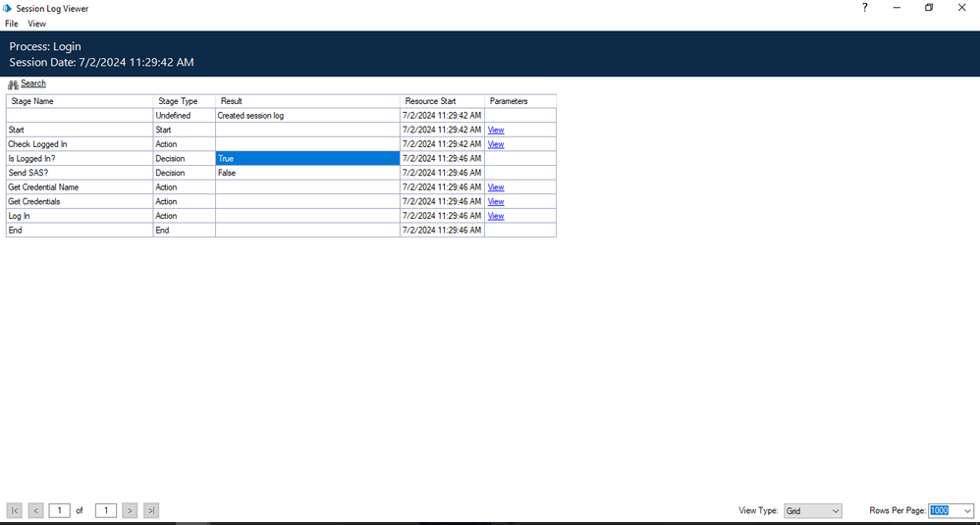This screenshot has height=525, width=980.
Task: Go to first page button
Action: click(15, 510)
